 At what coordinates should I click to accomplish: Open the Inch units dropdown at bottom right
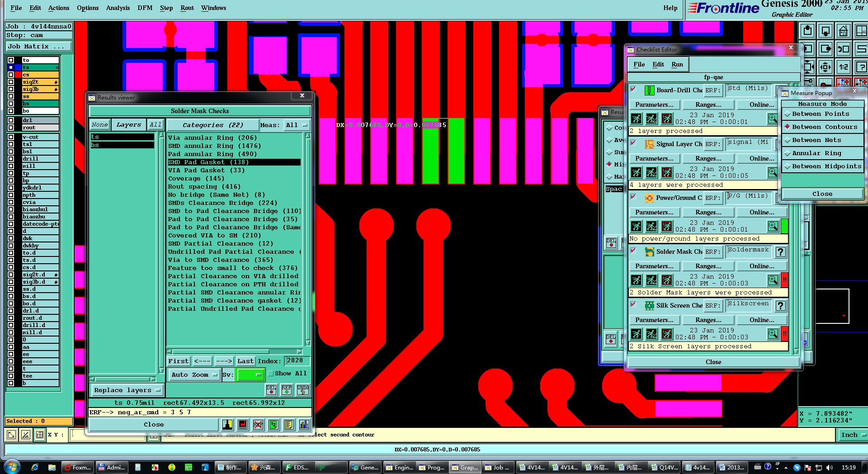pyautogui.click(x=853, y=435)
